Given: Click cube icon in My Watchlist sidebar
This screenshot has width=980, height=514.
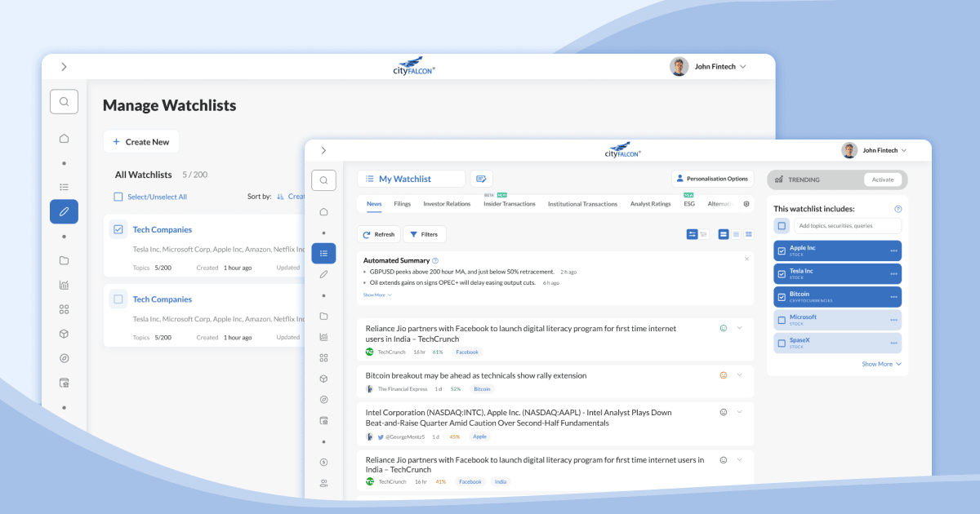Looking at the screenshot, I should pos(323,379).
